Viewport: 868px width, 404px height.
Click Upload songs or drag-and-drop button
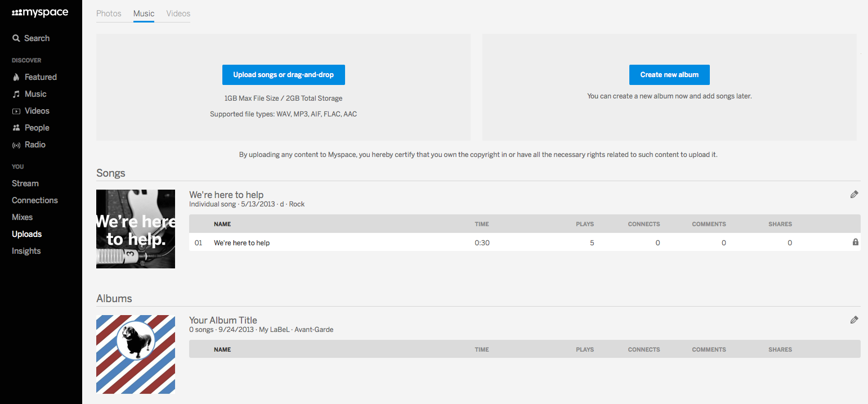coord(284,75)
